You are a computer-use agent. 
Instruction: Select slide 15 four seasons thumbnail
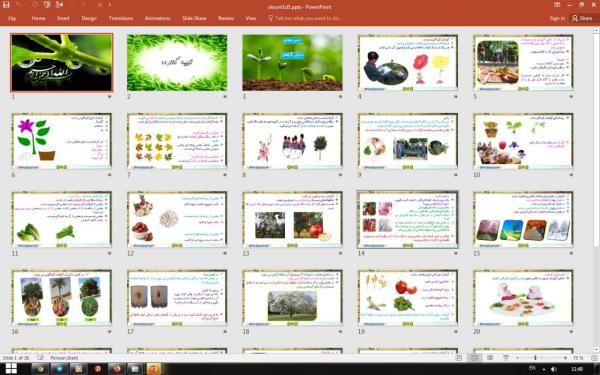tap(523, 220)
